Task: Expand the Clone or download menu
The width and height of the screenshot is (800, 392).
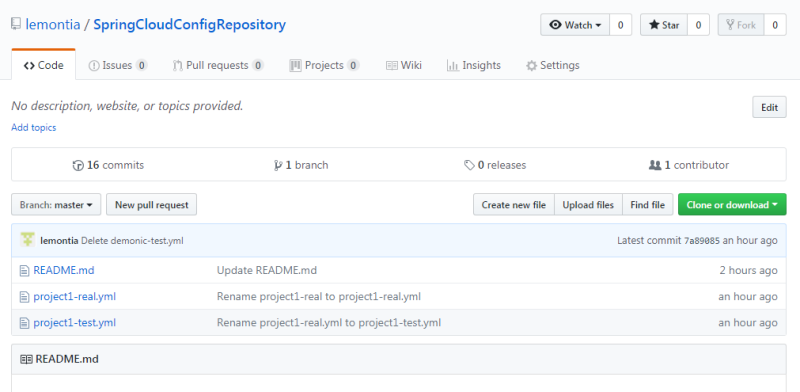Action: (x=732, y=205)
